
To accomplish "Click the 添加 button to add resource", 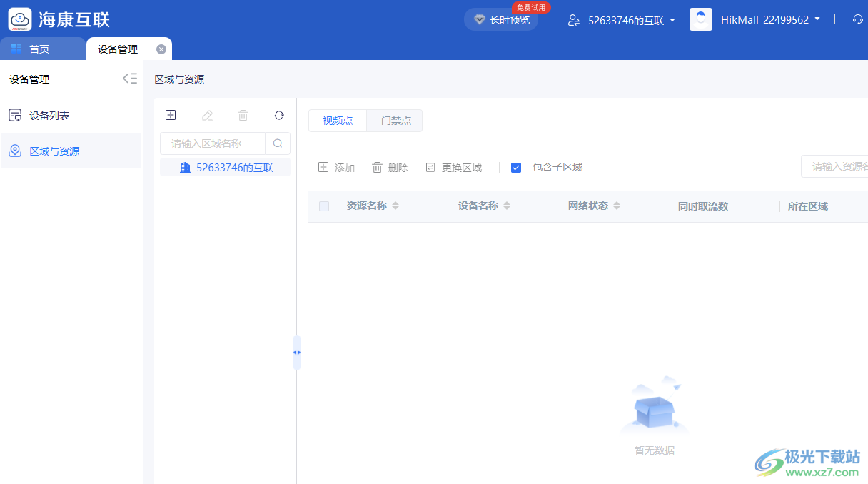I will (x=336, y=167).
